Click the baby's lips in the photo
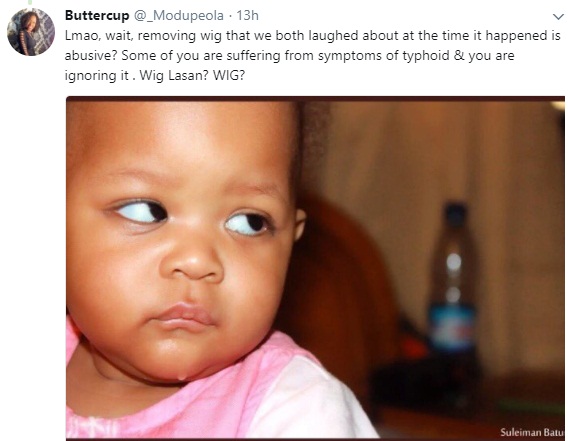The image size is (568, 441). pos(185,317)
